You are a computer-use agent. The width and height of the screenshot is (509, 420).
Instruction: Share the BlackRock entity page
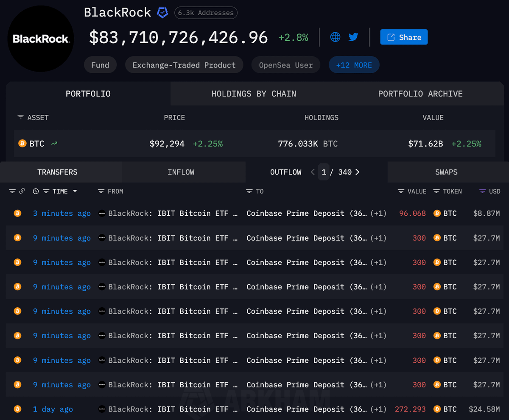click(404, 37)
